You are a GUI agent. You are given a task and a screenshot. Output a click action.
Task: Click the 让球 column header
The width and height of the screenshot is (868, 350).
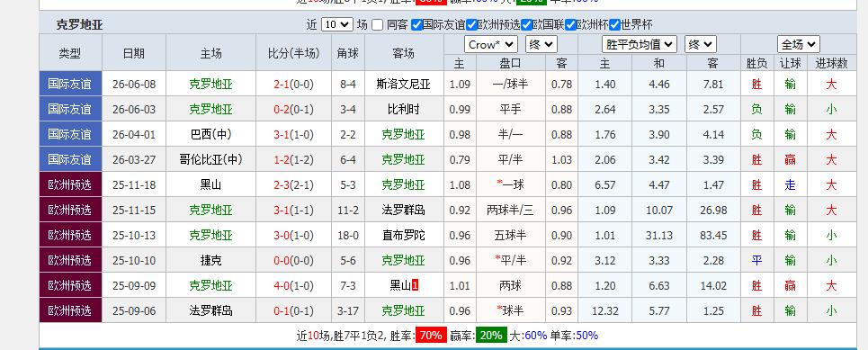tap(790, 63)
